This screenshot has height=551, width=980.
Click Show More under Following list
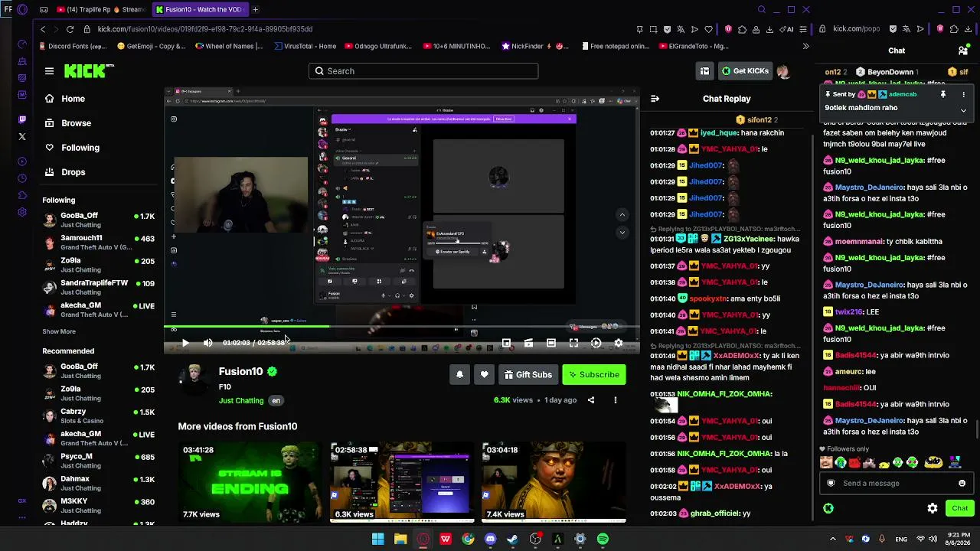[x=59, y=331]
